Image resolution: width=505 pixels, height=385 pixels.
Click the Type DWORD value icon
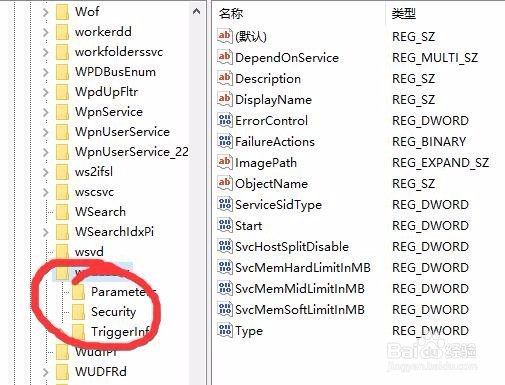224,330
